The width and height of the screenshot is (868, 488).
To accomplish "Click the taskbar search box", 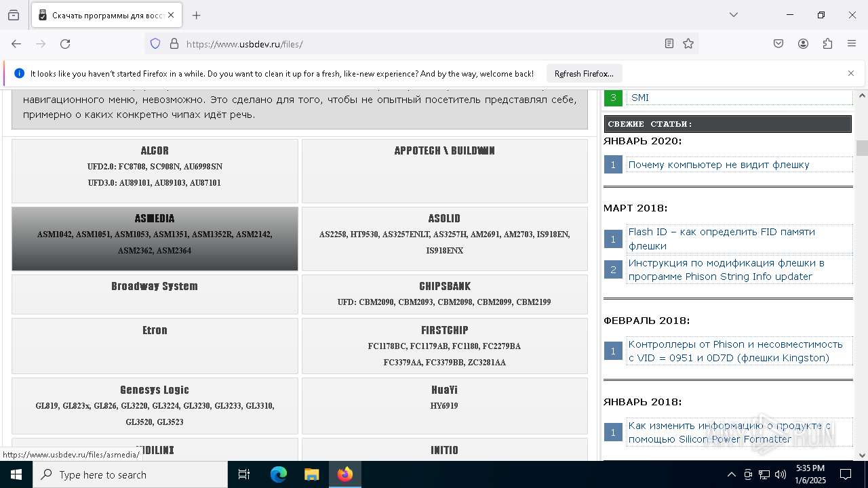I will 130,474.
